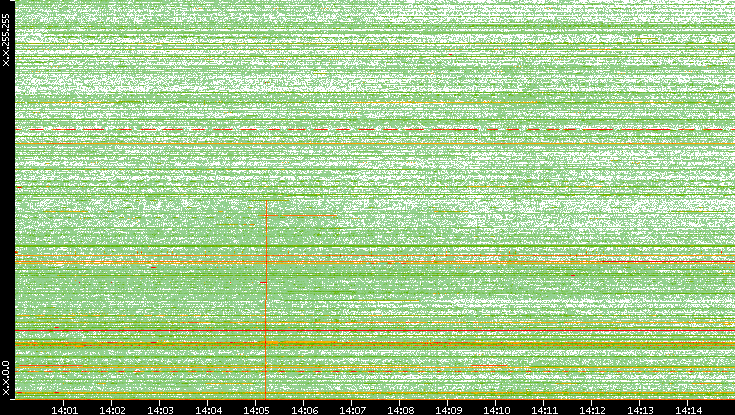The width and height of the screenshot is (735, 415).
Task: Click the x.x.0.0 axis label
Action: coord(6,378)
